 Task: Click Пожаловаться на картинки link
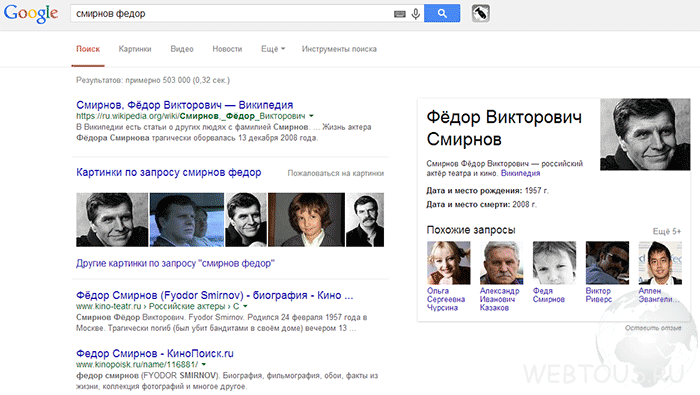pos(336,173)
